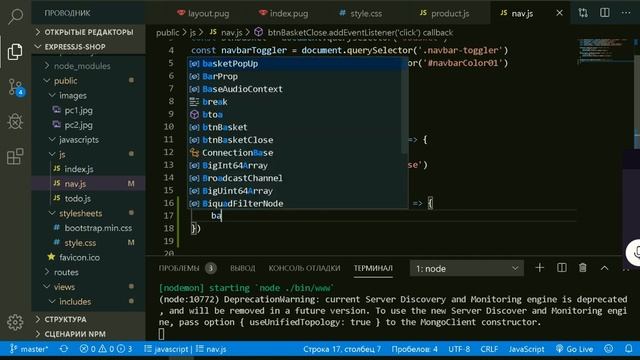Choose the BroadcastChannel autocomplete suggestion

click(x=295, y=178)
